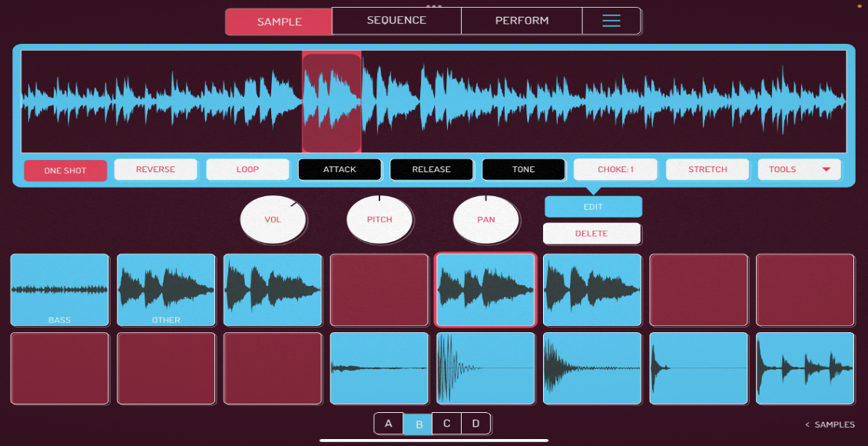
Task: Toggle LOOP mode on
Action: point(247,169)
